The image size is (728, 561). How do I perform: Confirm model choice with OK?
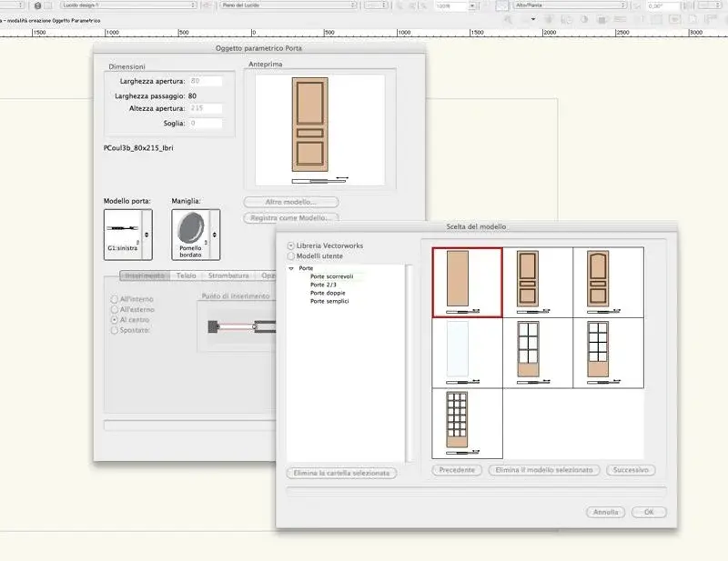point(649,512)
